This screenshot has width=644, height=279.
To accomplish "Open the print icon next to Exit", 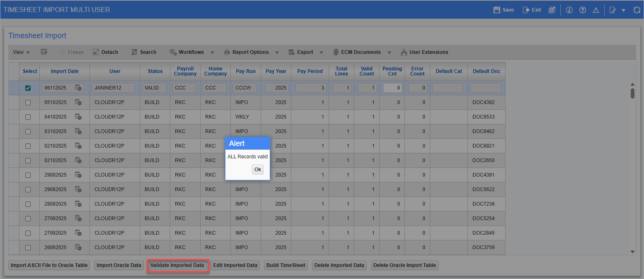I will point(552,10).
